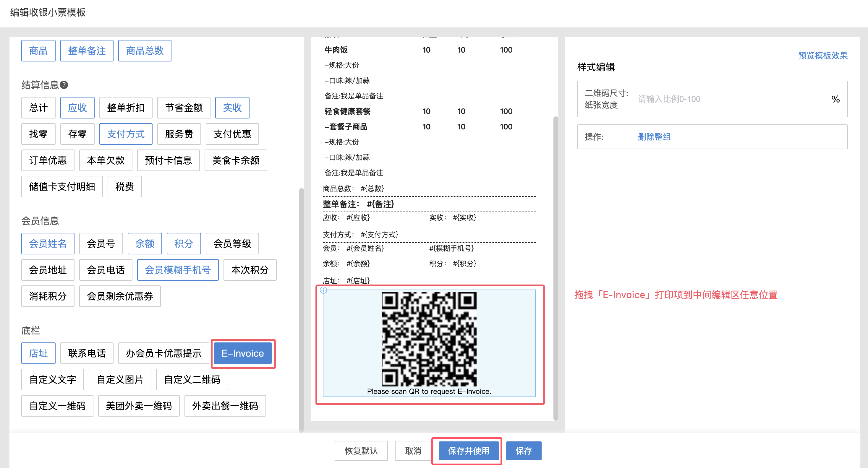Click the 'Please scan QR to request E-Invoice.' text

[429, 391]
